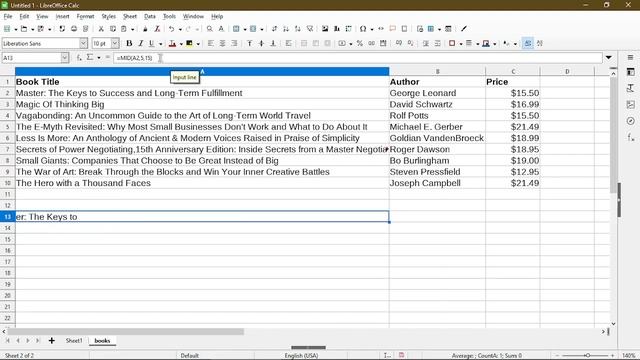The image size is (640, 360).
Task: Click the Insert Chart icon
Action: click(x=337, y=29)
